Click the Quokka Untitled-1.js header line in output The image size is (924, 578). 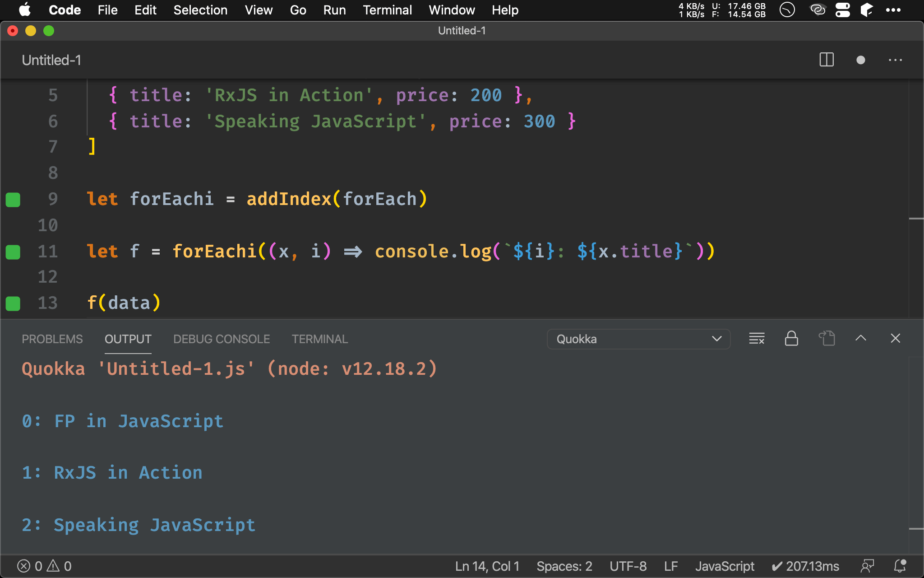point(229,369)
